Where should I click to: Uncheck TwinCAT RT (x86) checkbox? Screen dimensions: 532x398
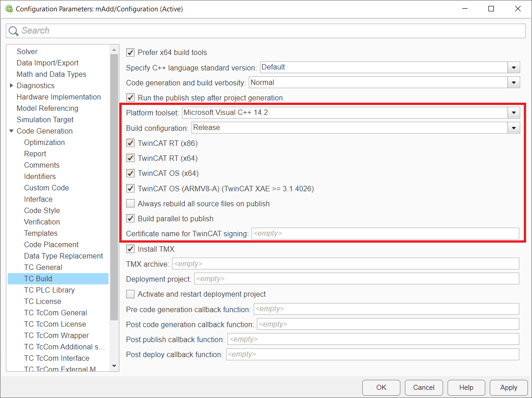point(130,143)
